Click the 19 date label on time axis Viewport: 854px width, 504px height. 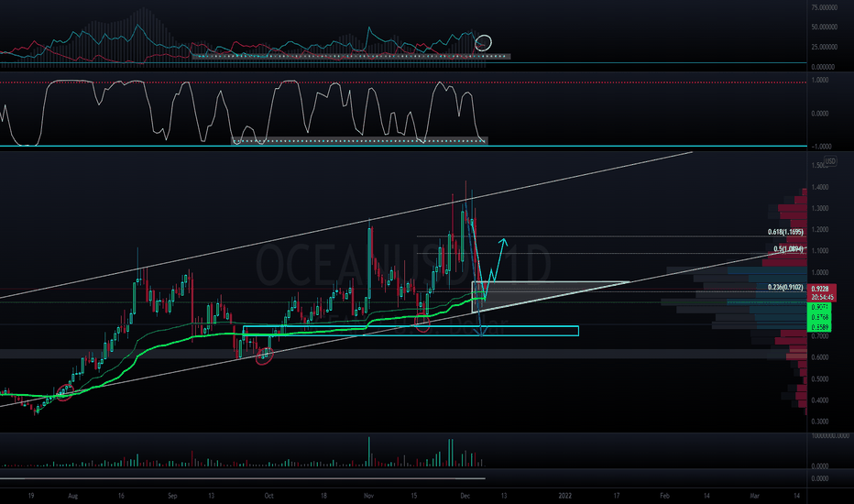pyautogui.click(x=31, y=496)
